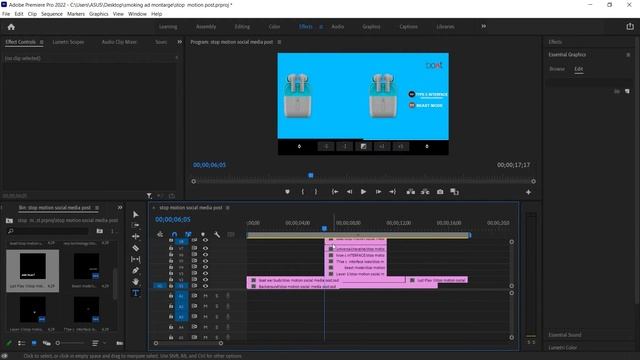Image resolution: width=640 pixels, height=360 pixels.
Task: Click the Extract button
Action: [425, 192]
